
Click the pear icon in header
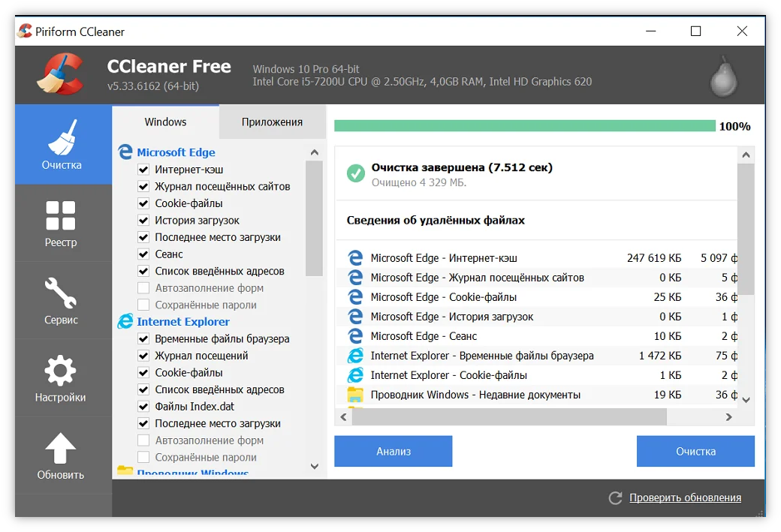(x=724, y=76)
